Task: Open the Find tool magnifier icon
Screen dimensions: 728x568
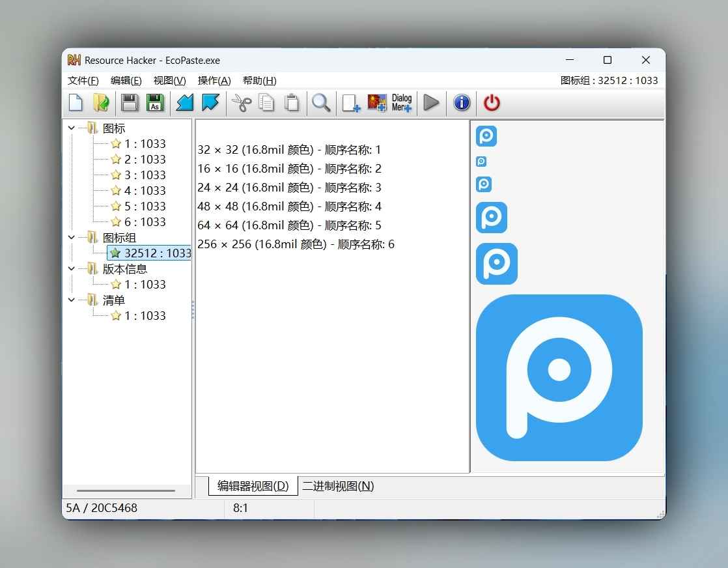Action: coord(321,103)
